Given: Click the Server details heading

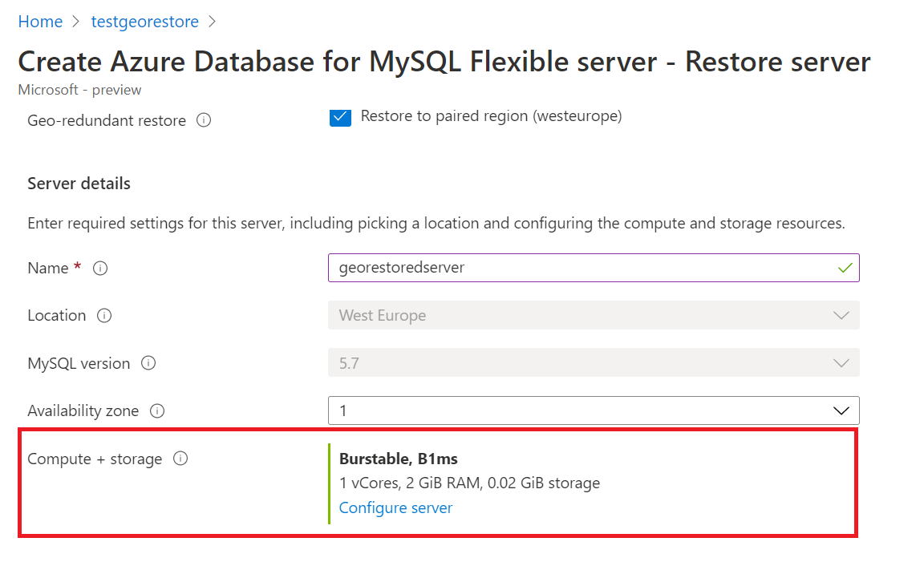Looking at the screenshot, I should pyautogui.click(x=79, y=184).
